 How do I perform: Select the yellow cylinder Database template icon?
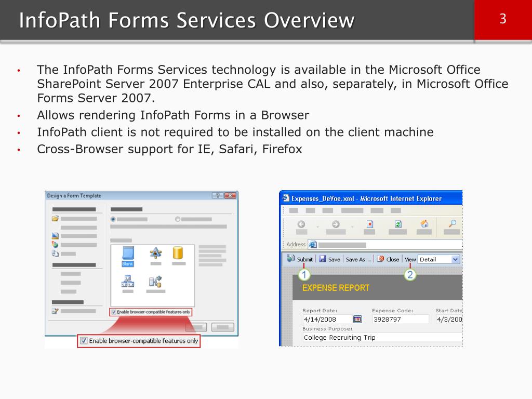178,253
